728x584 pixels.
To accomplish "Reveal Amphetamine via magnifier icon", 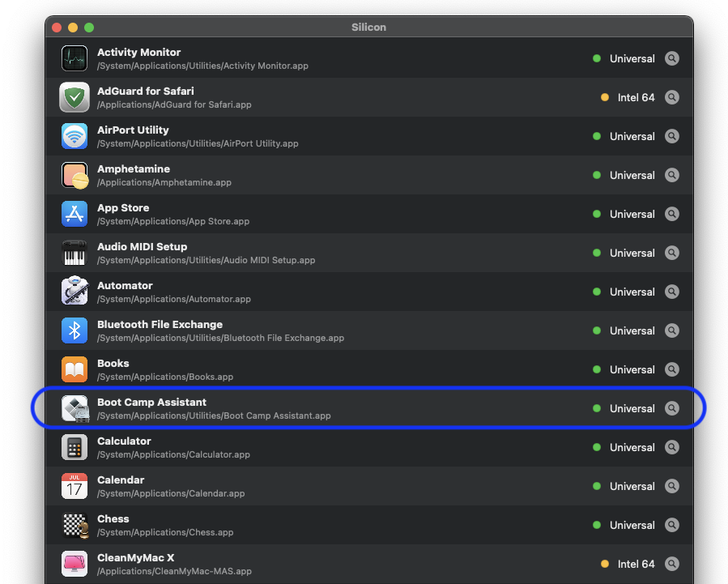I will tap(672, 175).
